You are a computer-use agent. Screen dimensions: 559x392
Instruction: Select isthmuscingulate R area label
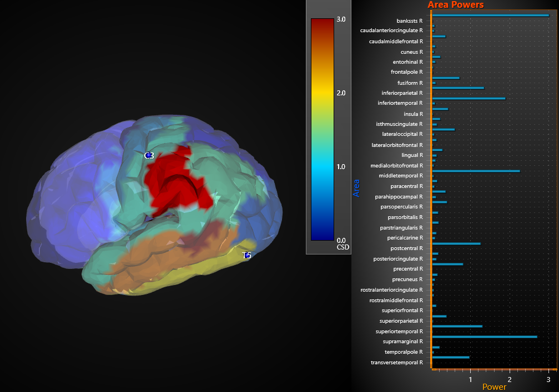tap(399, 124)
